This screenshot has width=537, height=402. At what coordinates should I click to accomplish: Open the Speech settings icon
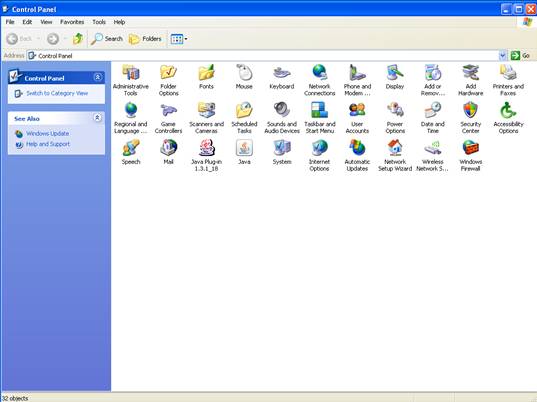[130, 148]
